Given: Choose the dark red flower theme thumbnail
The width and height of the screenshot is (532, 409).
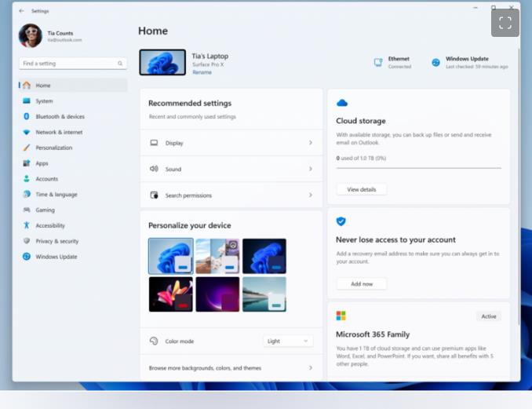Looking at the screenshot, I should pos(171,294).
